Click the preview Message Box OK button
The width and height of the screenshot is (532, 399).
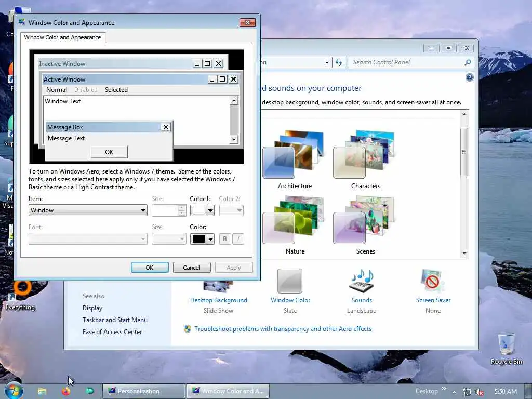[109, 152]
